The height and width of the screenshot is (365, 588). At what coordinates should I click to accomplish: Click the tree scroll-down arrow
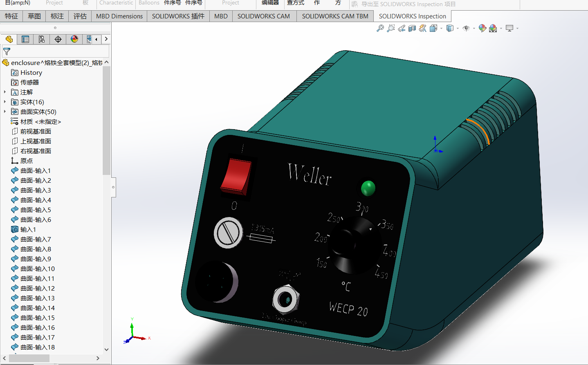(x=107, y=349)
